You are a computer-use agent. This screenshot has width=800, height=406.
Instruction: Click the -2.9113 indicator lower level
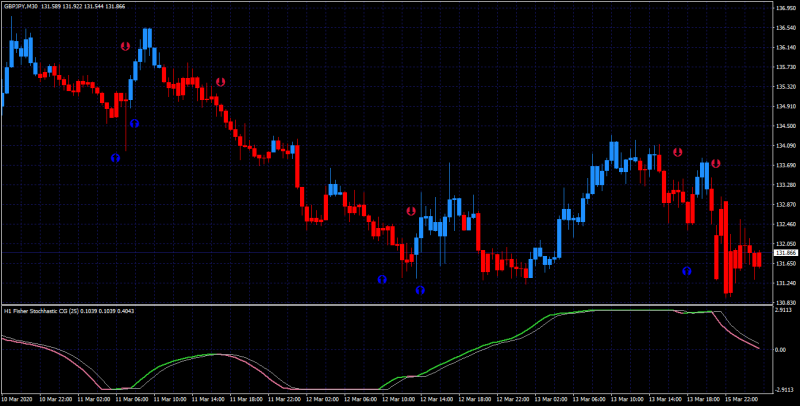point(786,390)
